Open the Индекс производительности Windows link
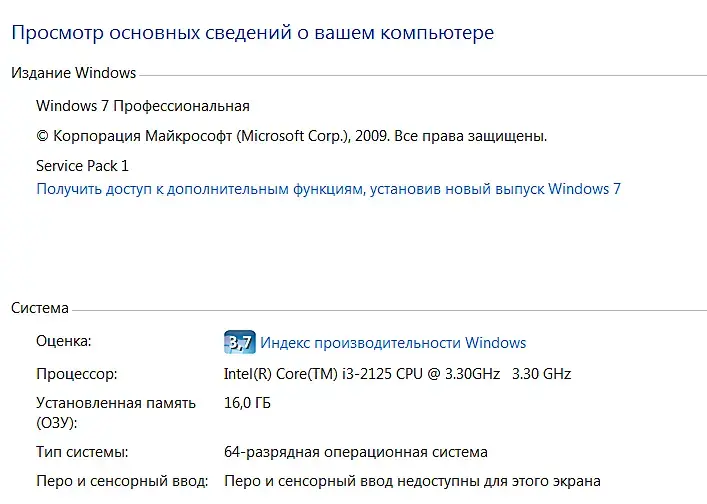The height and width of the screenshot is (504, 707). coord(393,343)
